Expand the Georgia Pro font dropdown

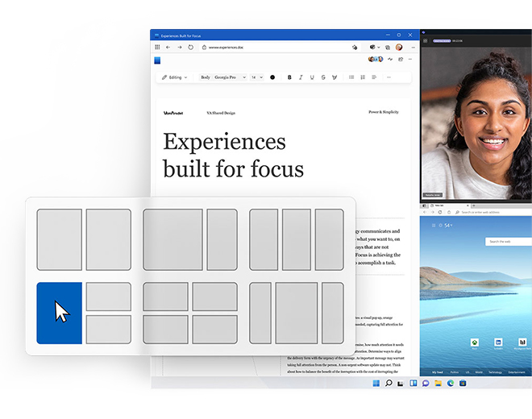coord(229,77)
